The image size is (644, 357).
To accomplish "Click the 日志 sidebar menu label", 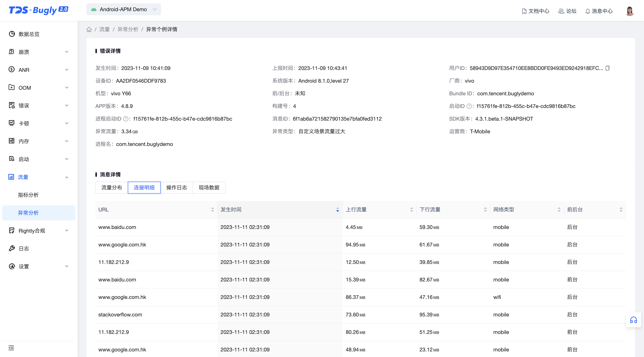I will point(24,248).
